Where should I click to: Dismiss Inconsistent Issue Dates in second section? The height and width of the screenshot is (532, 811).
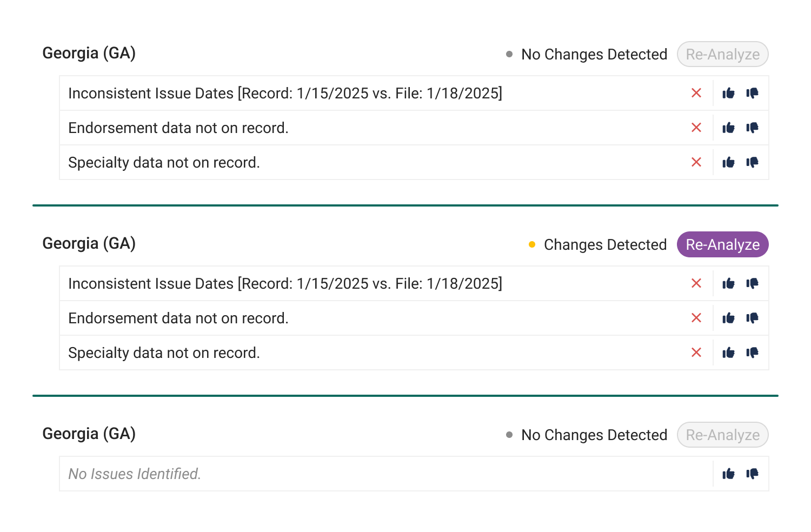[696, 283]
